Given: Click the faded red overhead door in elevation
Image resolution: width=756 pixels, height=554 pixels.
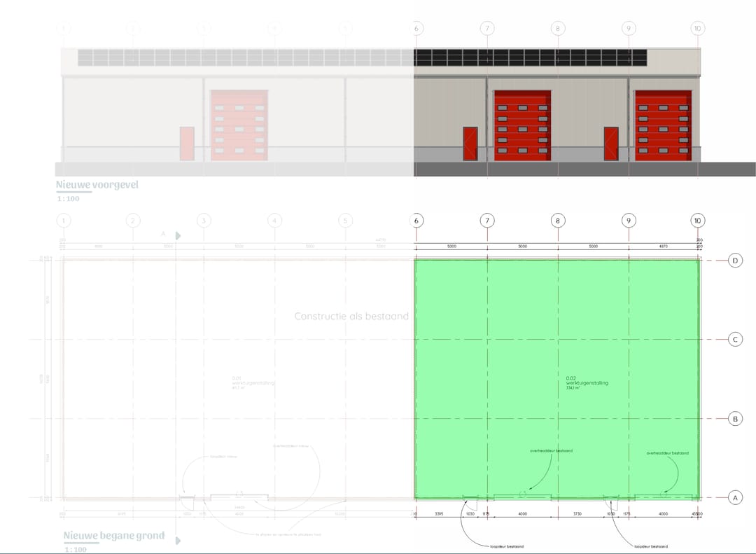Looking at the screenshot, I should pyautogui.click(x=239, y=125).
